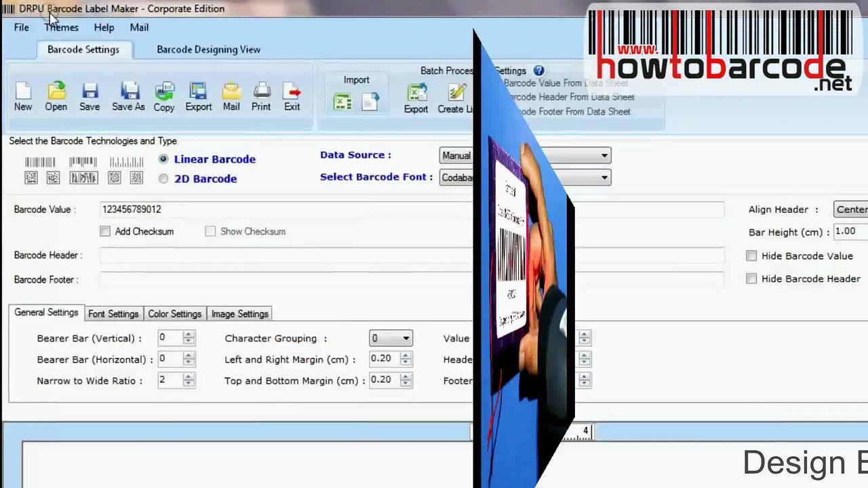The height and width of the screenshot is (488, 868).
Task: Open the File menu
Action: click(x=22, y=27)
